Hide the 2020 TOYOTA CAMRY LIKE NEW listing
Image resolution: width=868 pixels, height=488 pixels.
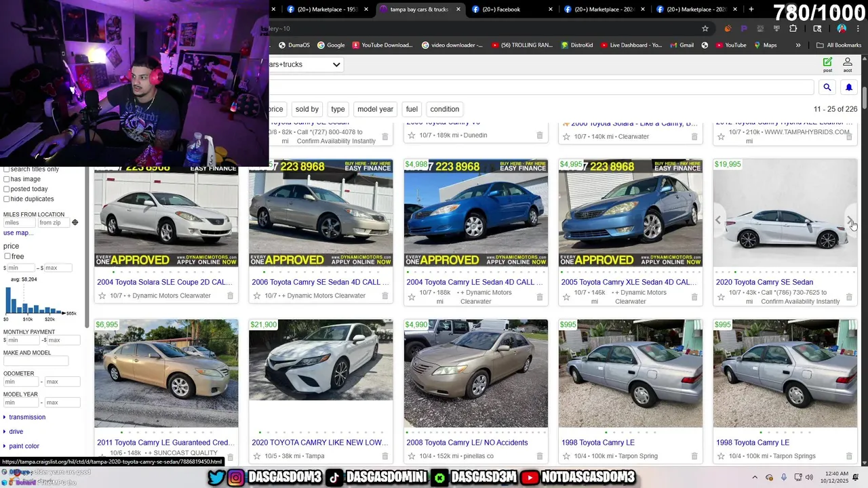coord(384,456)
